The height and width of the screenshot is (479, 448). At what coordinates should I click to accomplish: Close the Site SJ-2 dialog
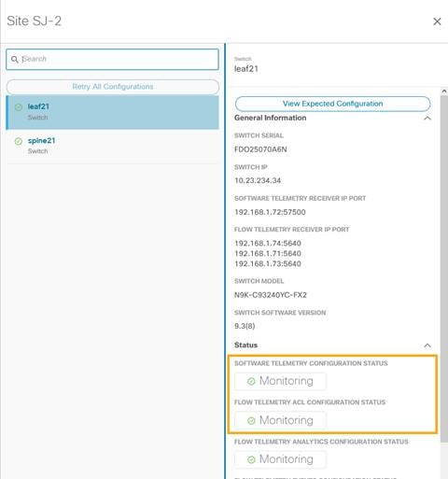[437, 21]
